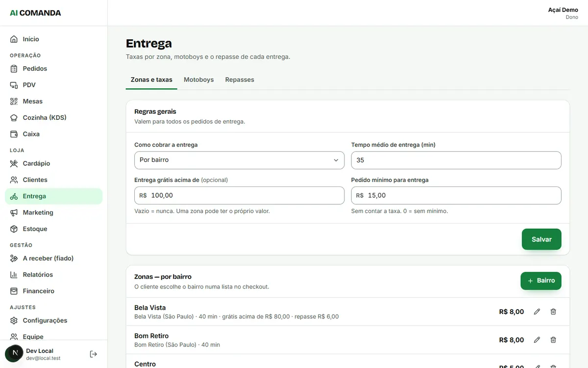Click the Bom Retiro zone name
This screenshot has width=588, height=368.
tap(151, 336)
